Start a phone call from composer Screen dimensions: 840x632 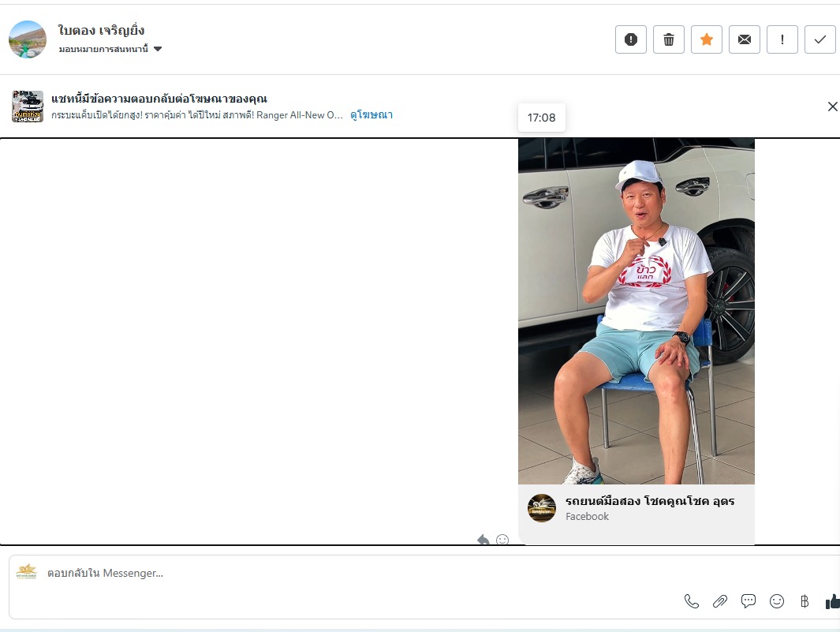tap(692, 601)
